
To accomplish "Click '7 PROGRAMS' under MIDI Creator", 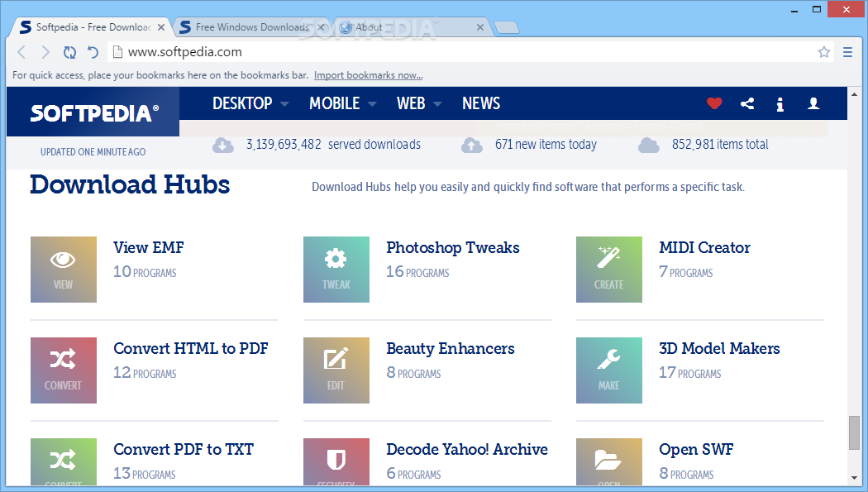I will click(x=686, y=272).
